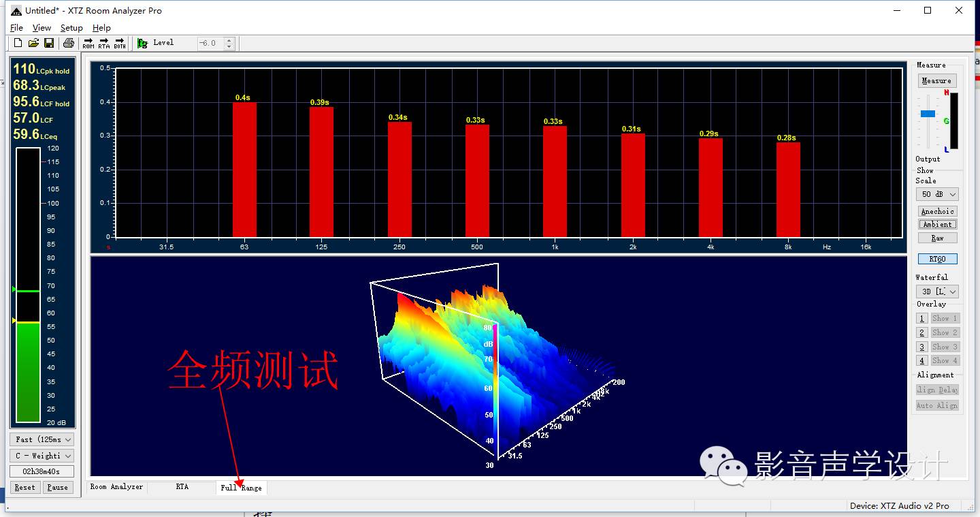Click the ROOM arrow toolbar icon
The width and height of the screenshot is (980, 517).
(88, 43)
